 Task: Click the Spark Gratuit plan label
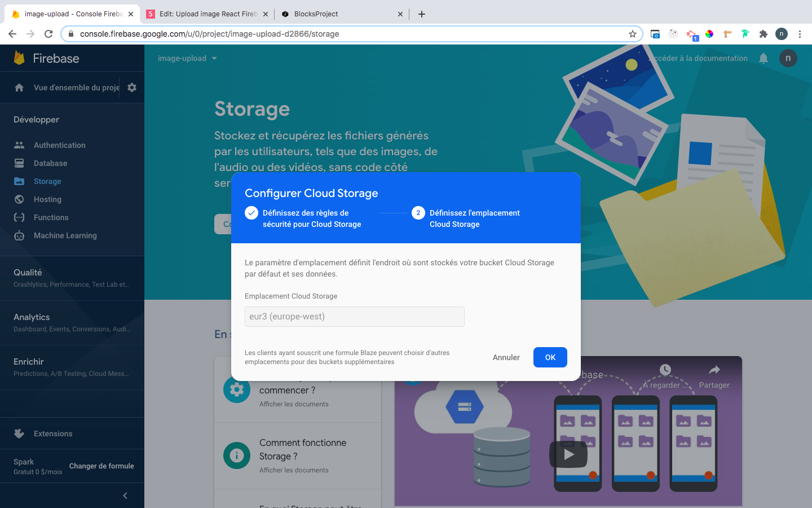coord(38,466)
